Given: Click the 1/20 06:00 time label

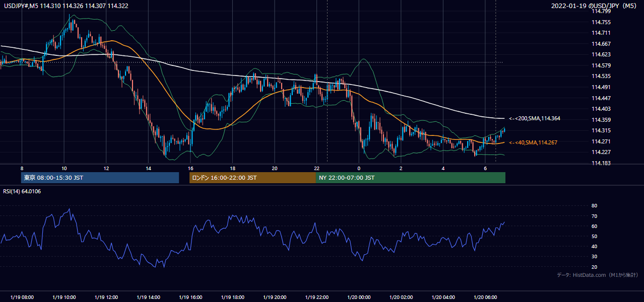Looking at the screenshot, I should pyautogui.click(x=485, y=297).
